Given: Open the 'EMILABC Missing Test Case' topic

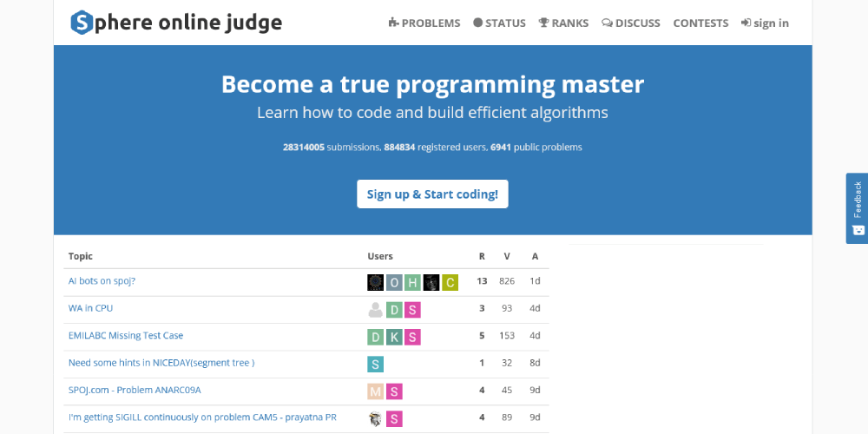Looking at the screenshot, I should pos(125,336).
